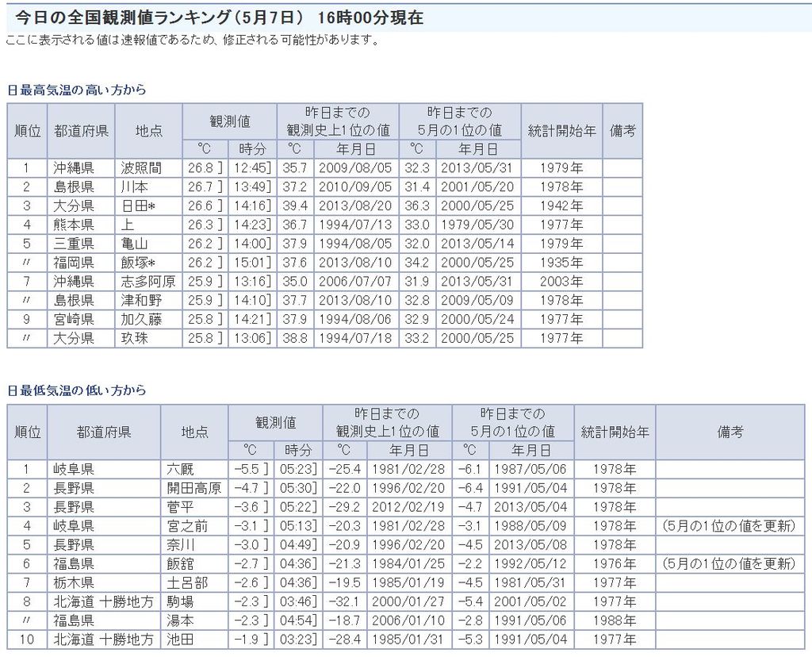The width and height of the screenshot is (812, 657).
Task: Click the 宮之前 row's 5月の1位の値を更新 remark
Action: coord(729,526)
